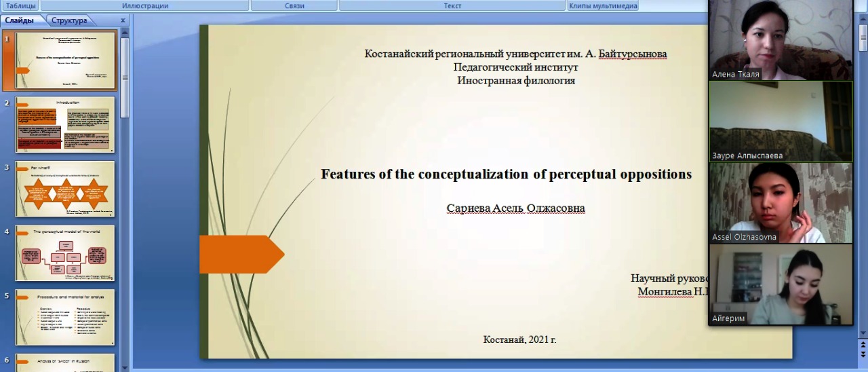Switch to the Слайды tab
This screenshot has width=868, height=372.
(20, 20)
